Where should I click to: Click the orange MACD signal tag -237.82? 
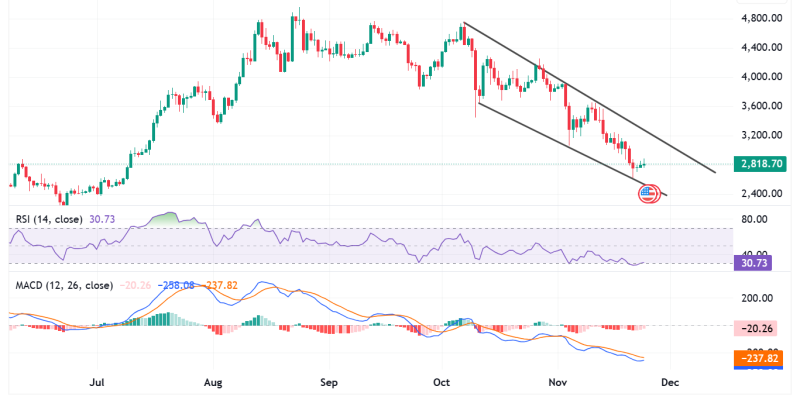758,357
